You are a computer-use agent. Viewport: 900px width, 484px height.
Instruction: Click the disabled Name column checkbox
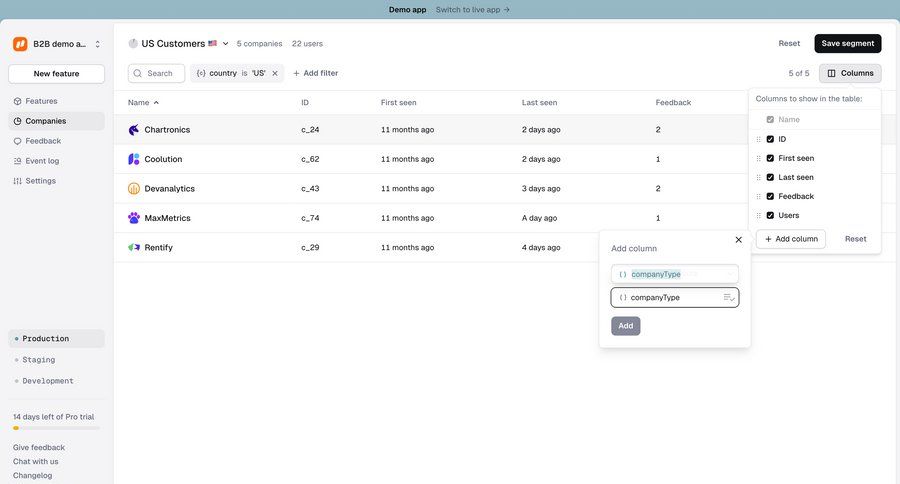point(770,119)
